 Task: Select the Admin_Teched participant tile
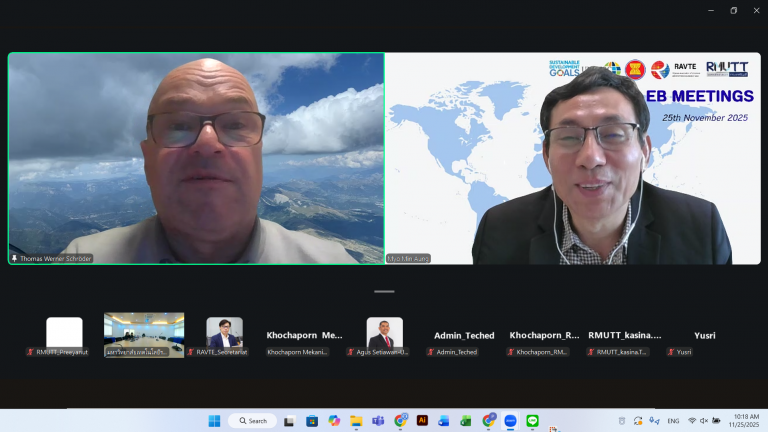[x=464, y=337]
